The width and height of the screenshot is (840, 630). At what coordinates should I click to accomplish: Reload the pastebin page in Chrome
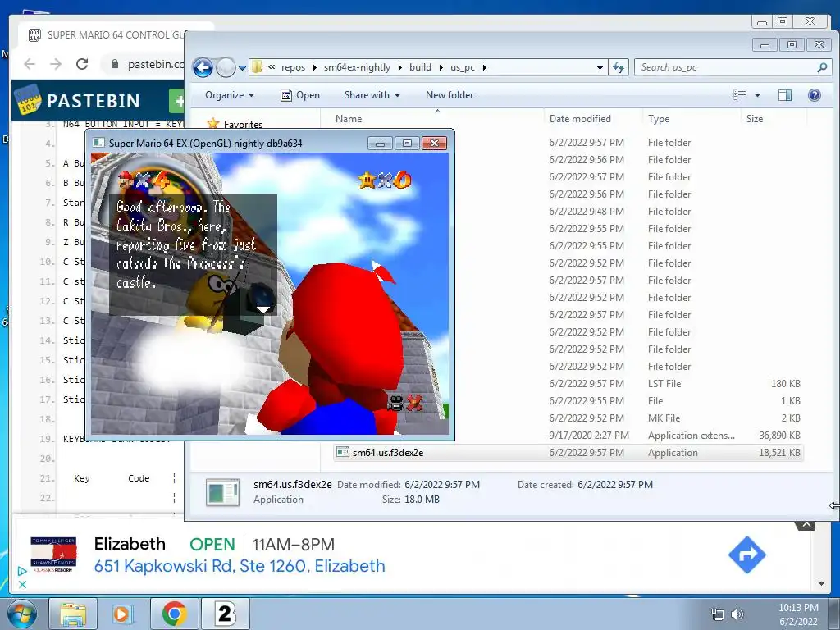pyautogui.click(x=82, y=64)
